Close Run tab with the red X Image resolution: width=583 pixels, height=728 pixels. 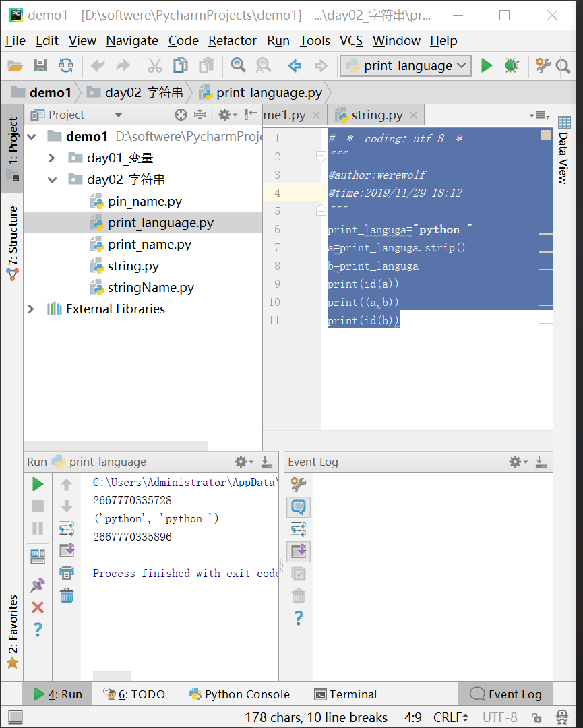[38, 607]
